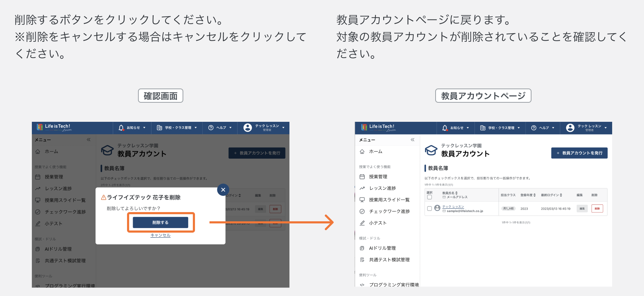Click 授業用スライド一覧 screen icon in confirmation screen
644x296 pixels.
tap(38, 200)
